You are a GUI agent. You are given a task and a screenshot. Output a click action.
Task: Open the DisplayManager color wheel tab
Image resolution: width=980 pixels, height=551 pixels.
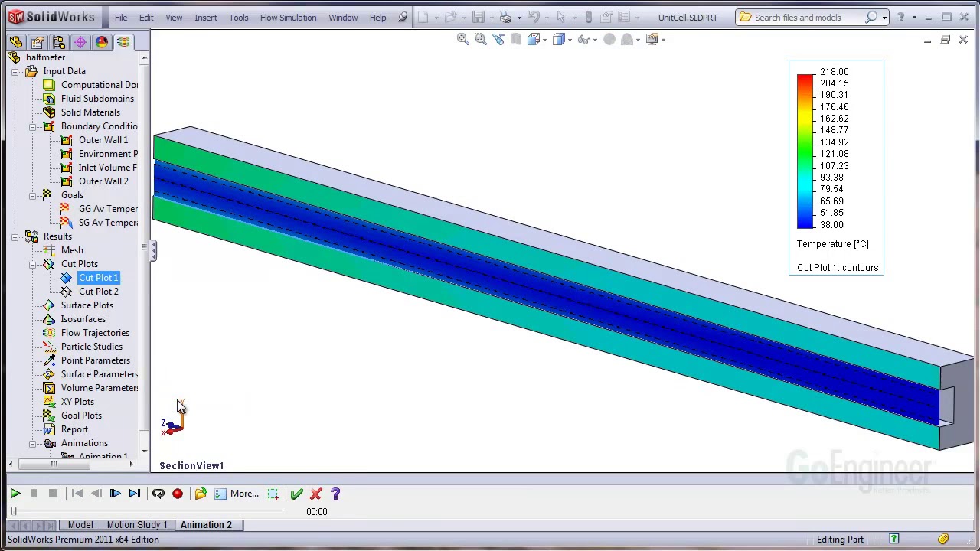click(x=101, y=42)
